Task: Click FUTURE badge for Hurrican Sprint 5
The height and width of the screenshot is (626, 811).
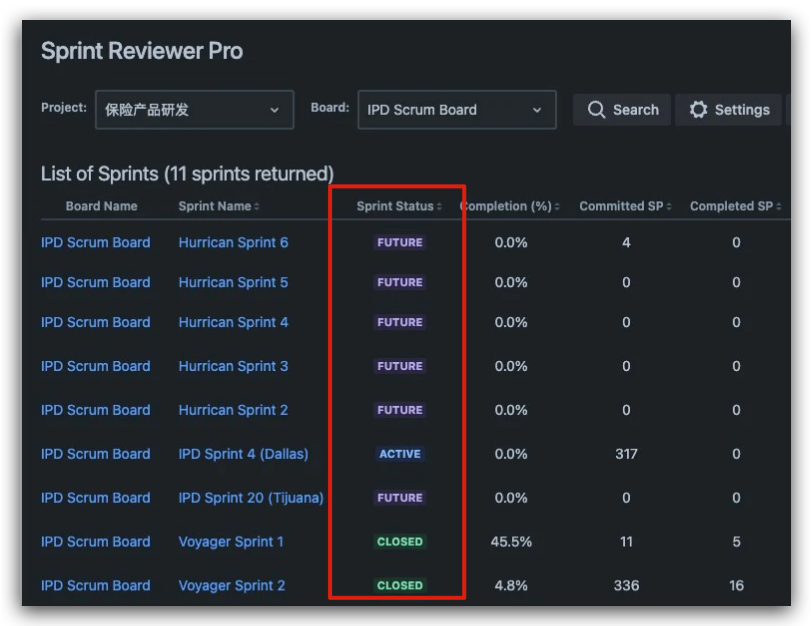Action: point(400,282)
